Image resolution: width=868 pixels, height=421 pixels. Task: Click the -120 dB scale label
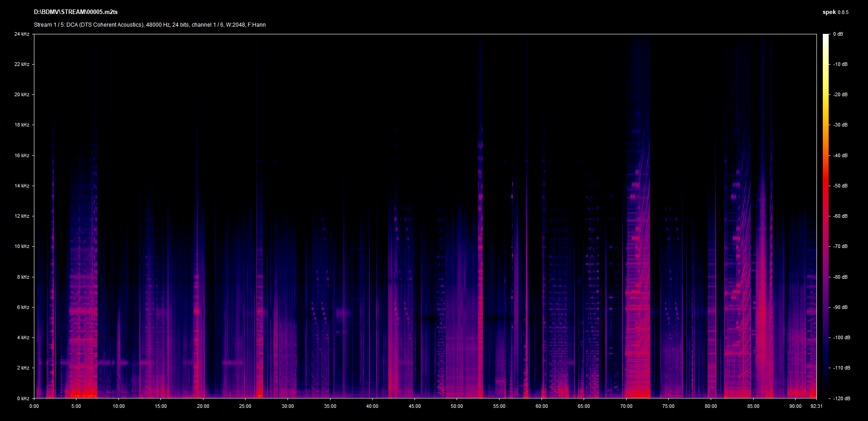pyautogui.click(x=841, y=398)
